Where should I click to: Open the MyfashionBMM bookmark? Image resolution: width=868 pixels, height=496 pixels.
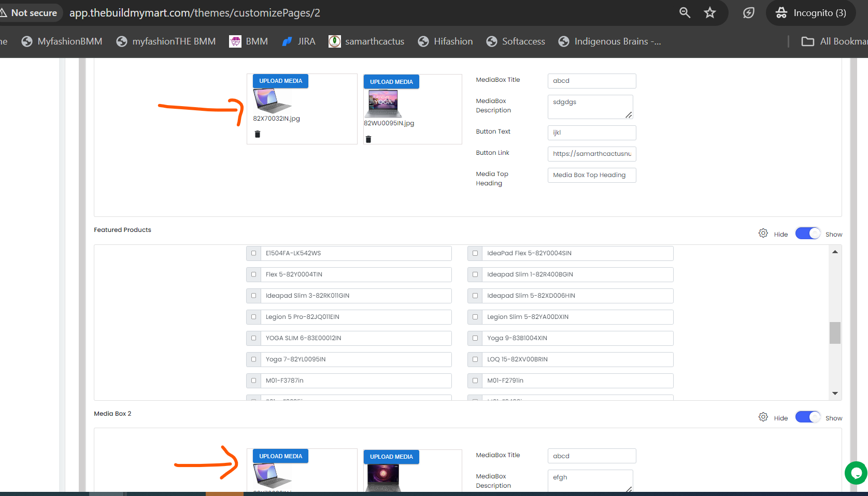pos(62,41)
